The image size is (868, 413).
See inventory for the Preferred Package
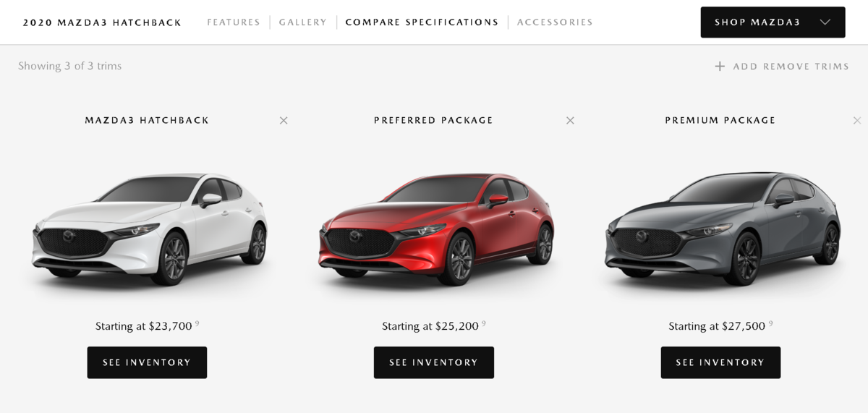click(x=434, y=362)
